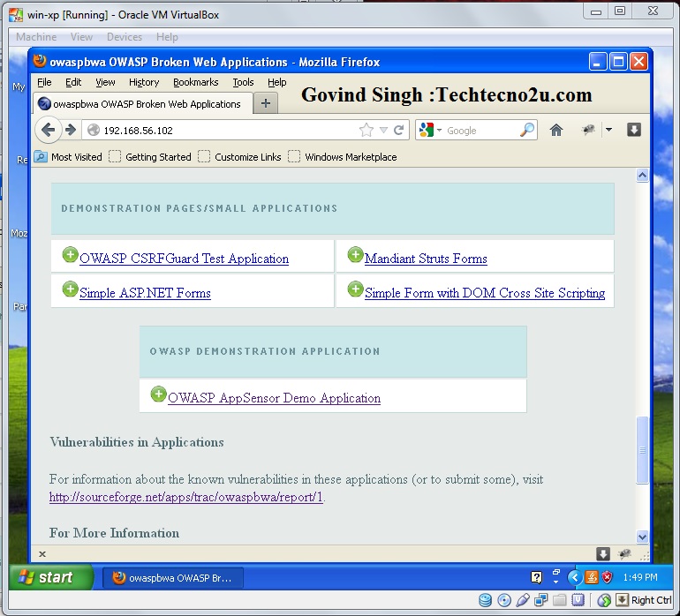This screenshot has height=616, width=680.
Task: Click the system clock 1:49 PM
Action: [x=640, y=577]
